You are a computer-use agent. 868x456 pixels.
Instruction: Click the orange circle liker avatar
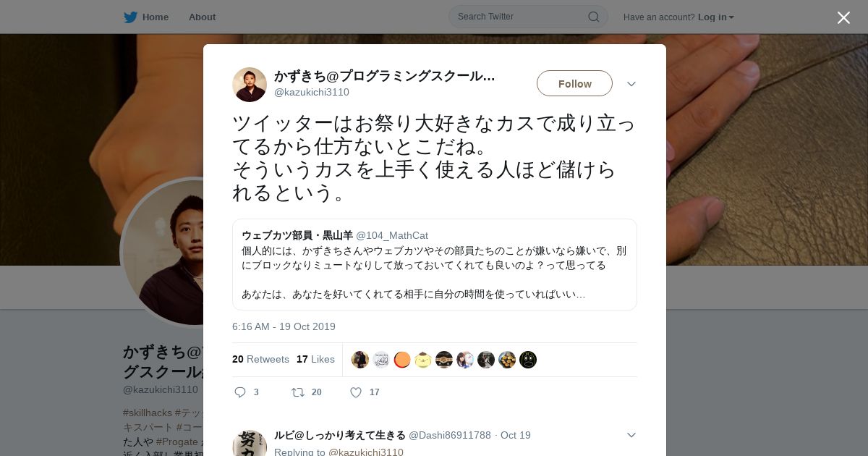tap(402, 360)
